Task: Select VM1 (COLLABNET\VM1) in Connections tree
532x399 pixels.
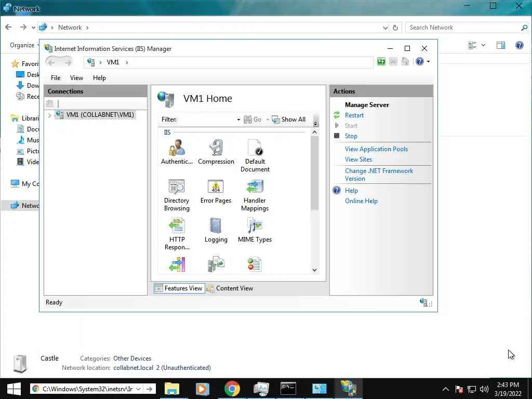Action: (95, 115)
